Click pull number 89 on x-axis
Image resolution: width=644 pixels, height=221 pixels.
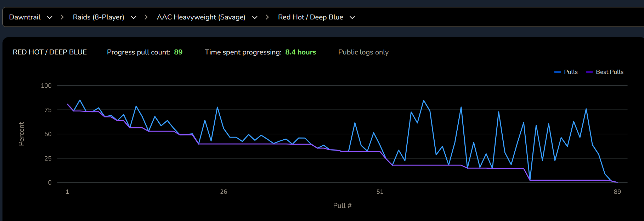[x=617, y=192]
